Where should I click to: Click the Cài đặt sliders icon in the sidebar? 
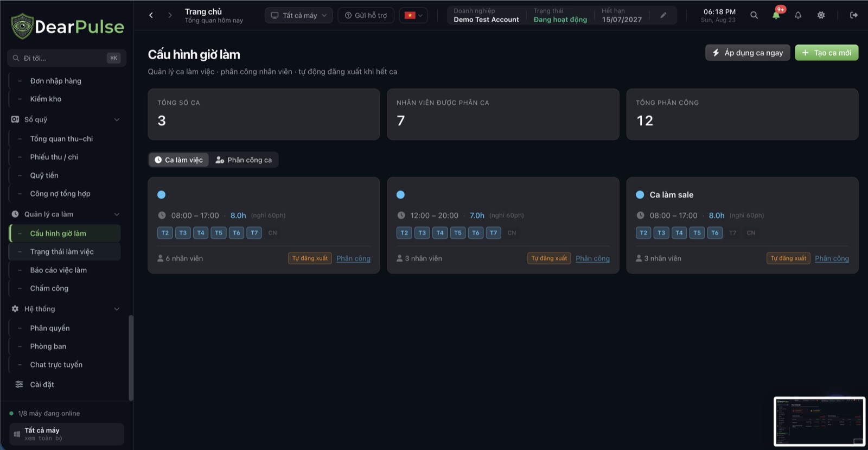(x=20, y=384)
